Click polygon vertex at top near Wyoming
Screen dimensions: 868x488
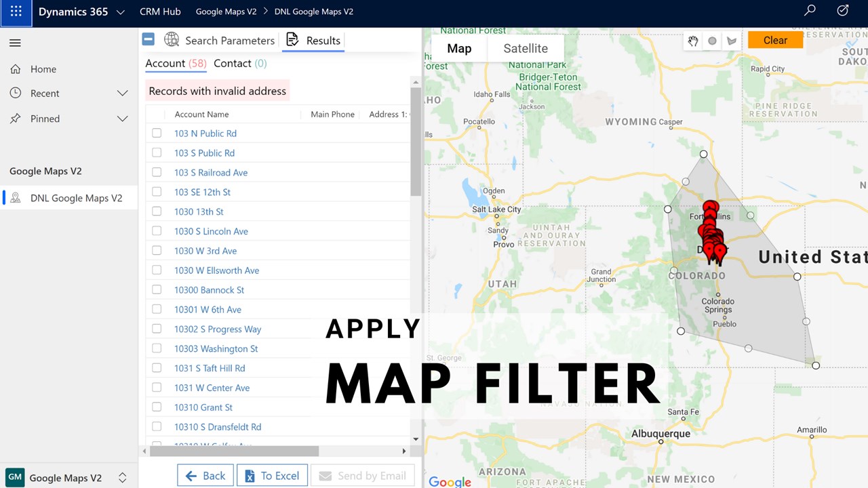703,154
